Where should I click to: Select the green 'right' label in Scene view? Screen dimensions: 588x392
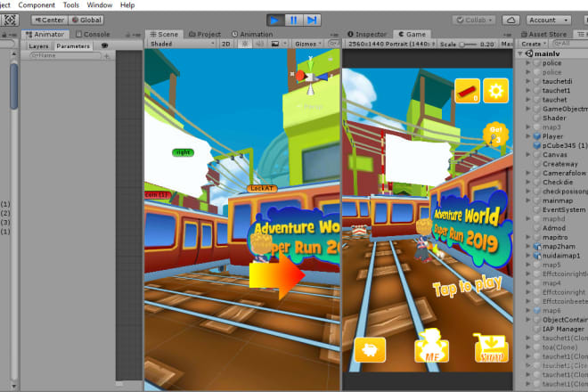click(183, 152)
